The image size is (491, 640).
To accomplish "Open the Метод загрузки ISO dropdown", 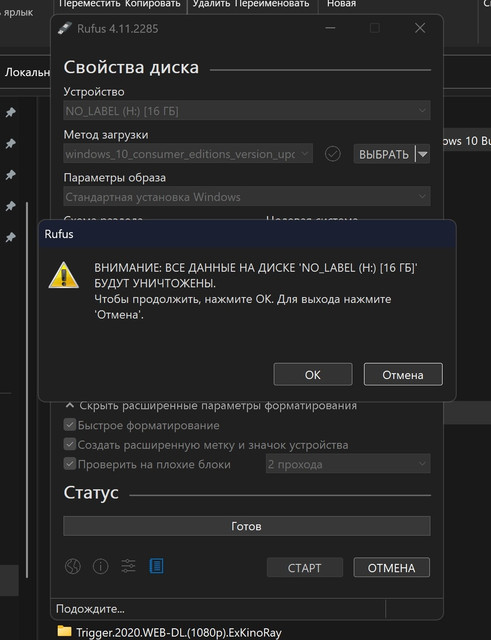I will [188, 154].
